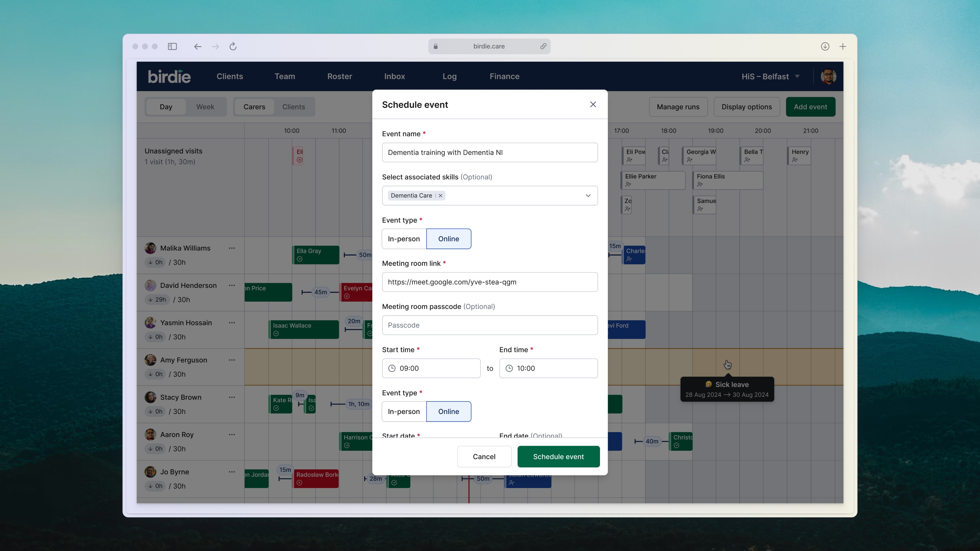980x551 pixels.
Task: Open Malika Williams' more options menu
Action: tap(232, 248)
